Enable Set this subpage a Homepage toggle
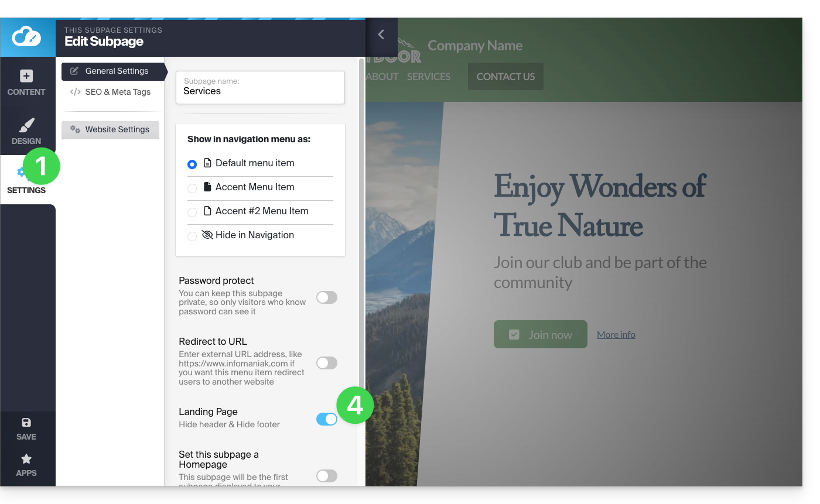The width and height of the screenshot is (820, 504). 327,476
